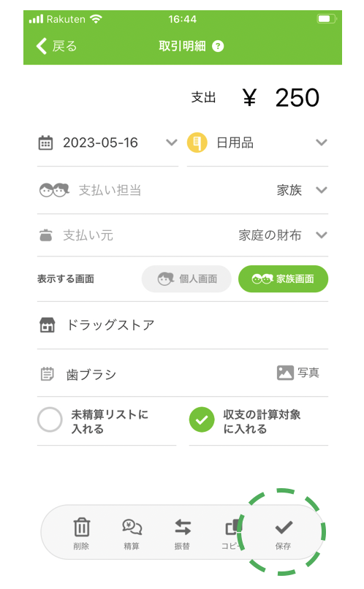364x589 pixels.
Task: Open the 日用品 category dropdown chevron
Action: coord(322,142)
